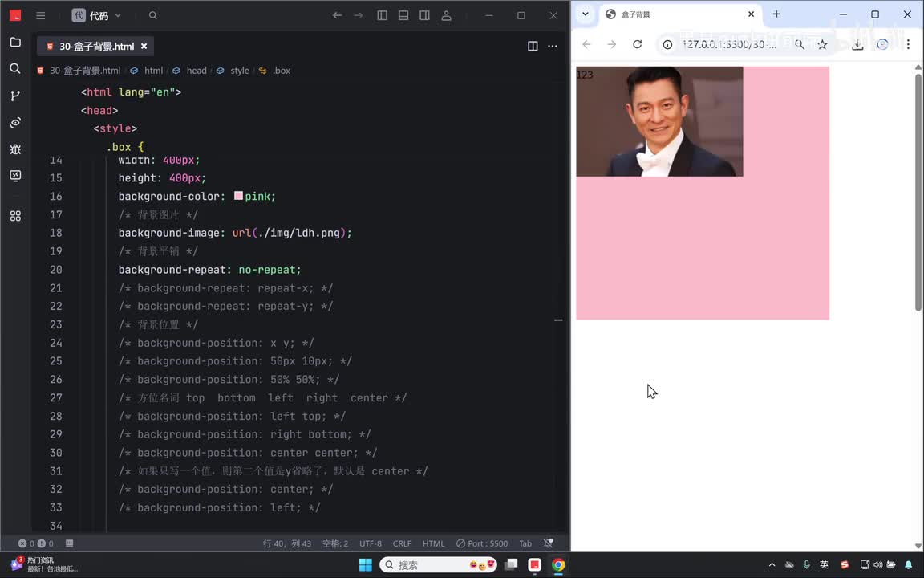Screen dimensions: 924x578
Task: Close the 盒子背景 browser tab
Action: coord(752,14)
